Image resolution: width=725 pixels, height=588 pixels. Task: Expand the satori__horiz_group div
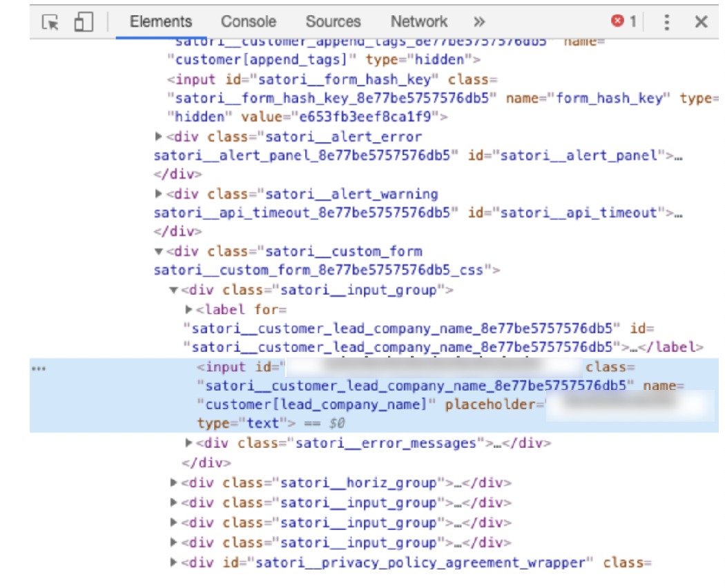pyautogui.click(x=174, y=482)
